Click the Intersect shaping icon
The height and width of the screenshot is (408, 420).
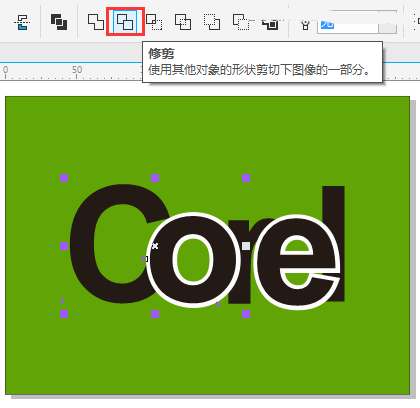154,22
